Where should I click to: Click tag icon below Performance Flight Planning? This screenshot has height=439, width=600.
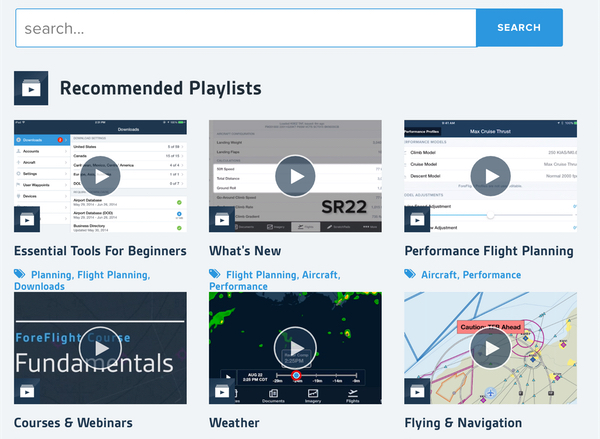tap(411, 274)
